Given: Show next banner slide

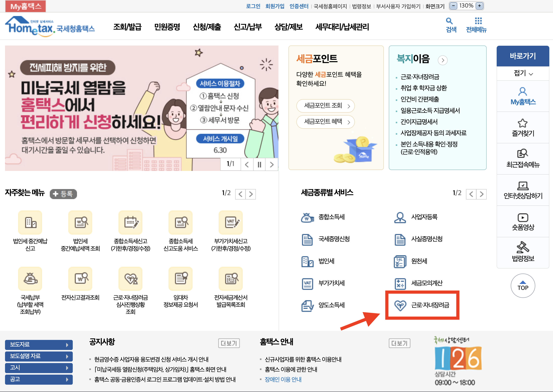Looking at the screenshot, I should pos(272,165).
